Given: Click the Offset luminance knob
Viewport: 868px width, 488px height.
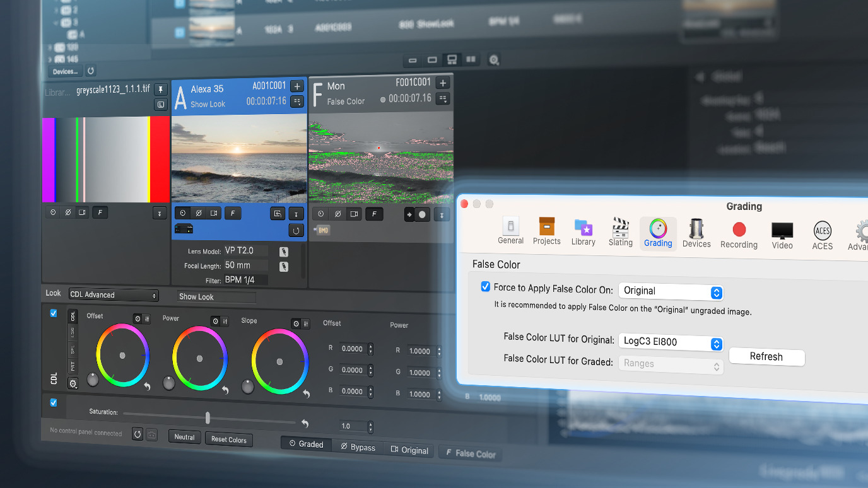Looking at the screenshot, I should pos(93,380).
